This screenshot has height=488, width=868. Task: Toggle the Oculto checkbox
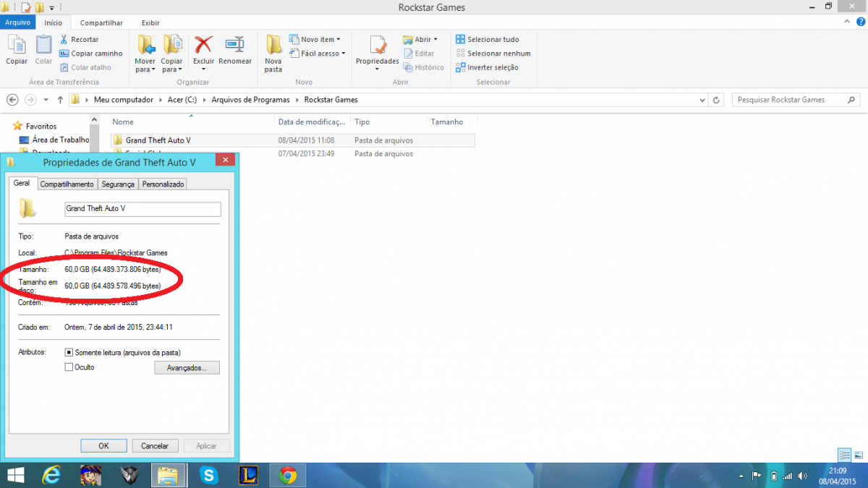[x=69, y=367]
